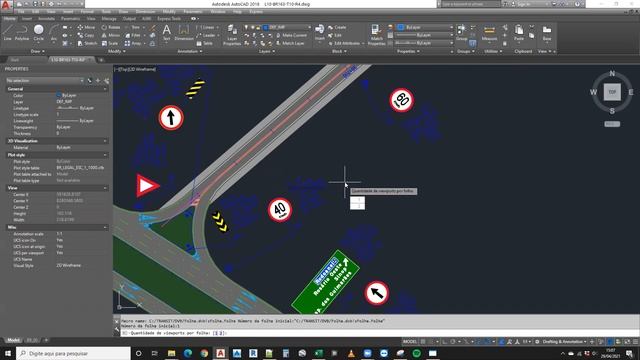Click the Array tool
Image resolution: width=640 pixels, height=360 pixels.
click(x=133, y=43)
